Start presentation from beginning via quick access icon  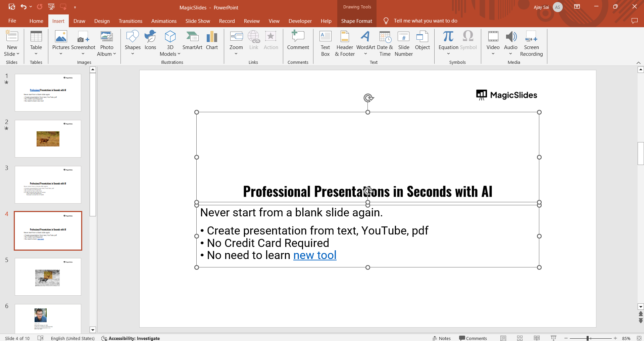(51, 7)
